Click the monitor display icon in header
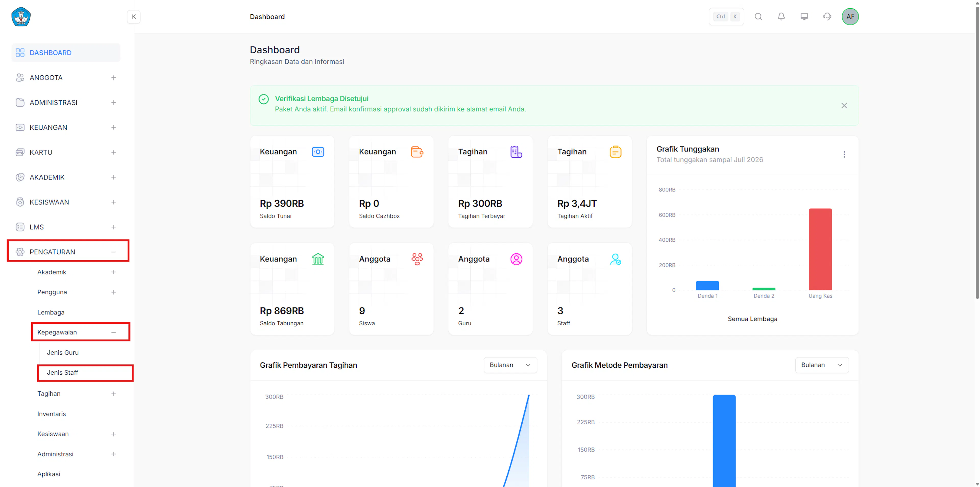This screenshot has width=980, height=487. pyautogui.click(x=804, y=17)
